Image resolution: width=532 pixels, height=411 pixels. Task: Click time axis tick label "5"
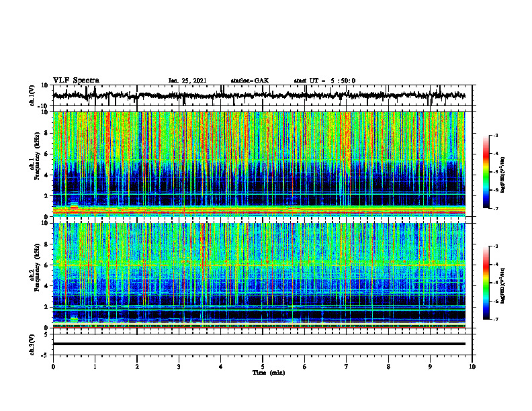point(263,367)
